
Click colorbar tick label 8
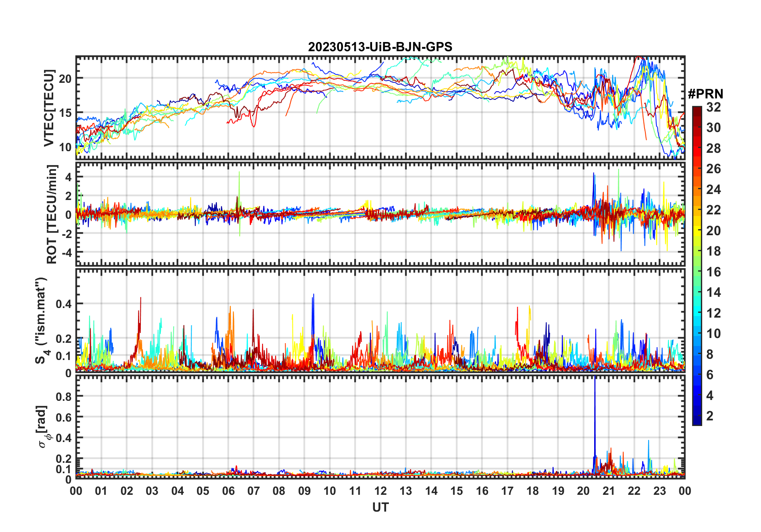[x=710, y=354]
